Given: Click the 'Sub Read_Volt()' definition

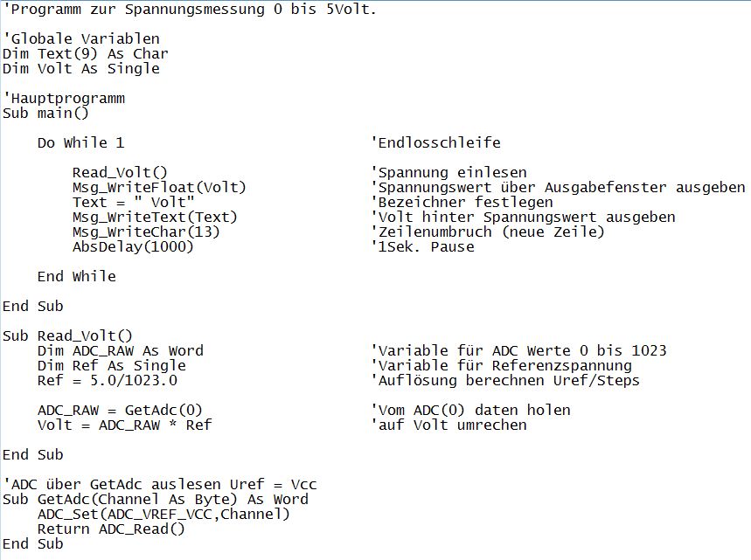Looking at the screenshot, I should 67,335.
